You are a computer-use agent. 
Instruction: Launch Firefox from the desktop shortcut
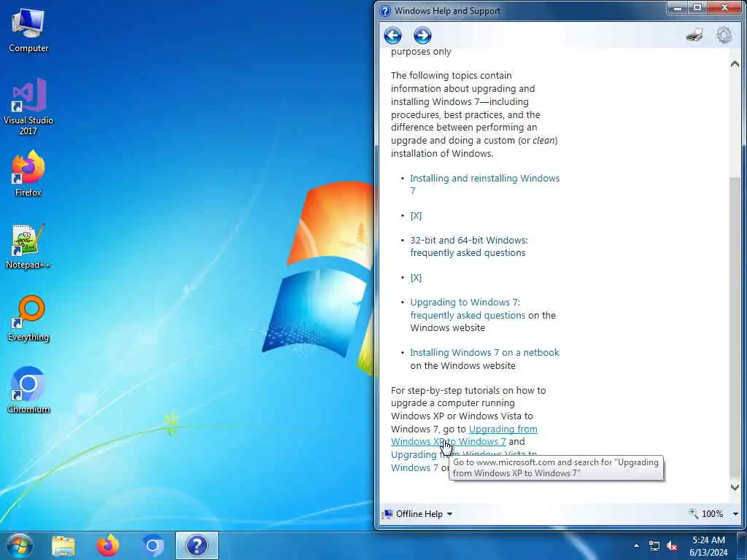tap(28, 174)
